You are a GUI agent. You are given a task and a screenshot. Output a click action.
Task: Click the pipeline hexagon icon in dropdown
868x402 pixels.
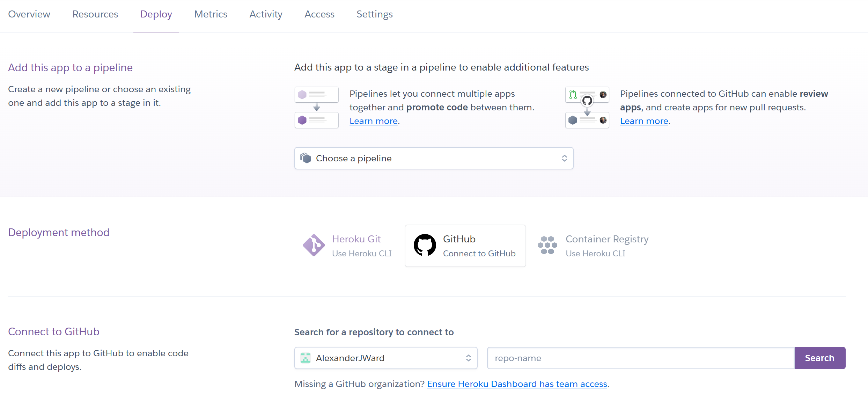[x=306, y=158]
